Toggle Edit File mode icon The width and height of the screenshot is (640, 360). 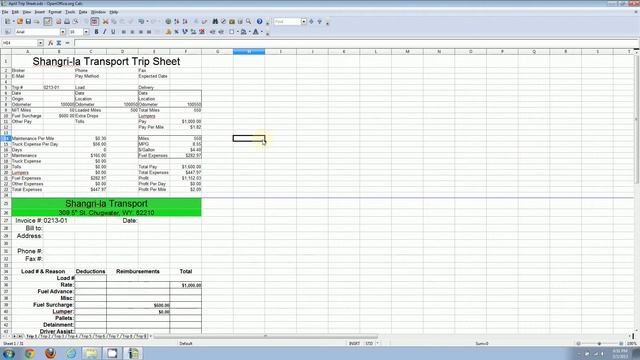(48, 21)
